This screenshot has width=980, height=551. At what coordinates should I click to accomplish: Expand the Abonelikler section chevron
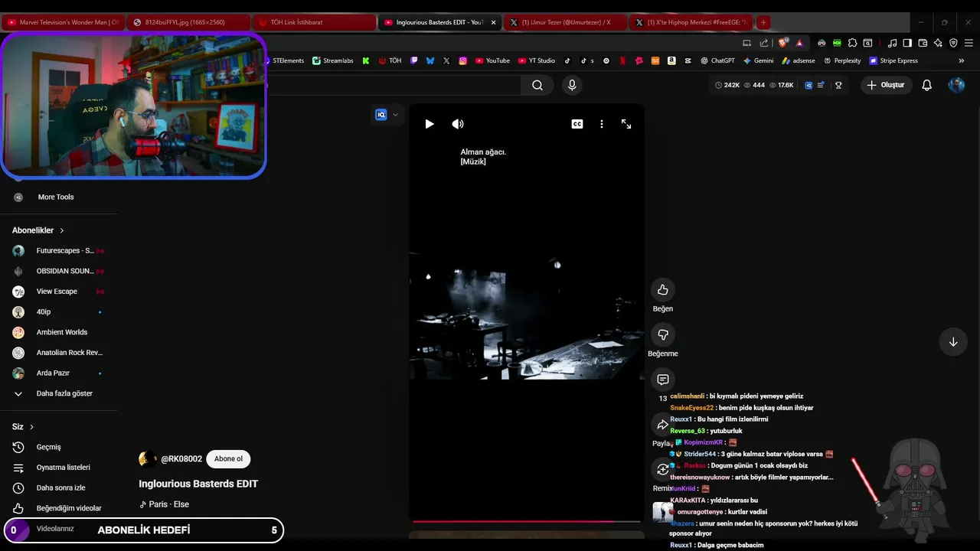[62, 230]
